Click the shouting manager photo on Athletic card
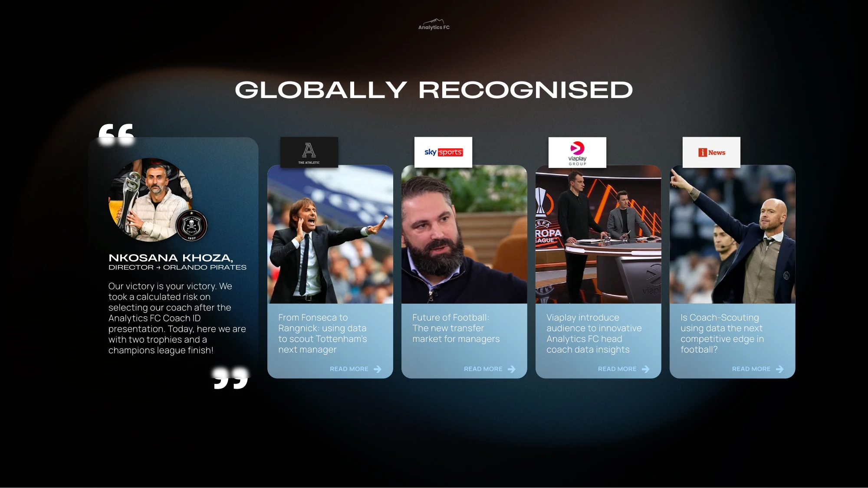Screen dimensions: 868x488 click(x=330, y=234)
